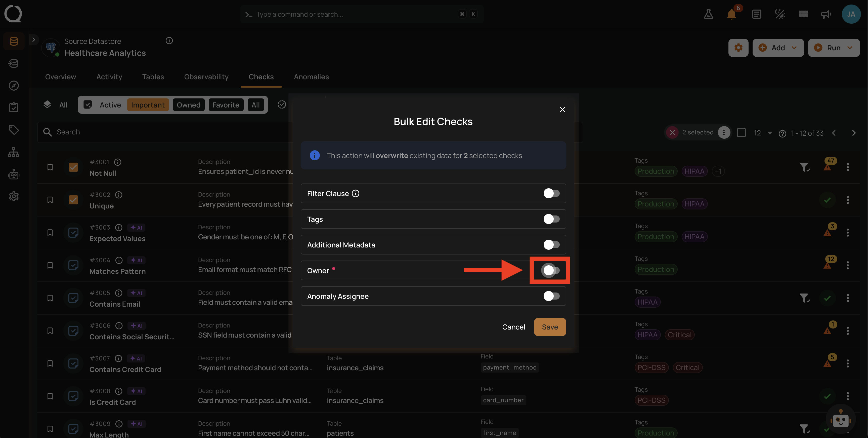Click the magic wand icon in the top bar
This screenshot has width=868, height=438.
click(x=780, y=14)
